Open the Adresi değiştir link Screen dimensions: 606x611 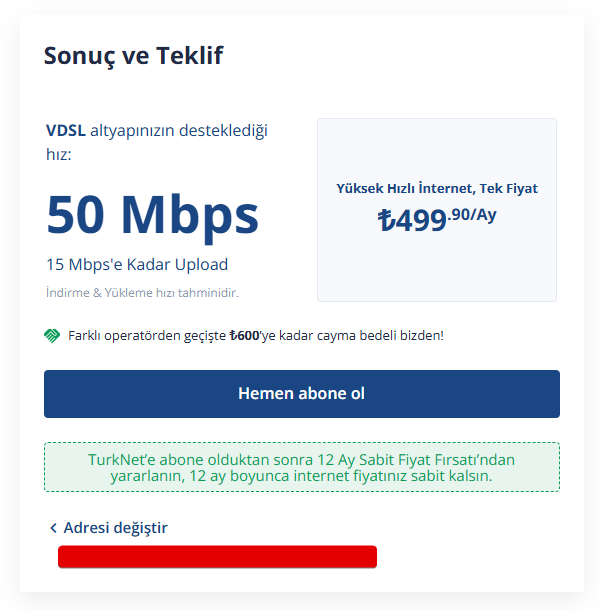115,528
